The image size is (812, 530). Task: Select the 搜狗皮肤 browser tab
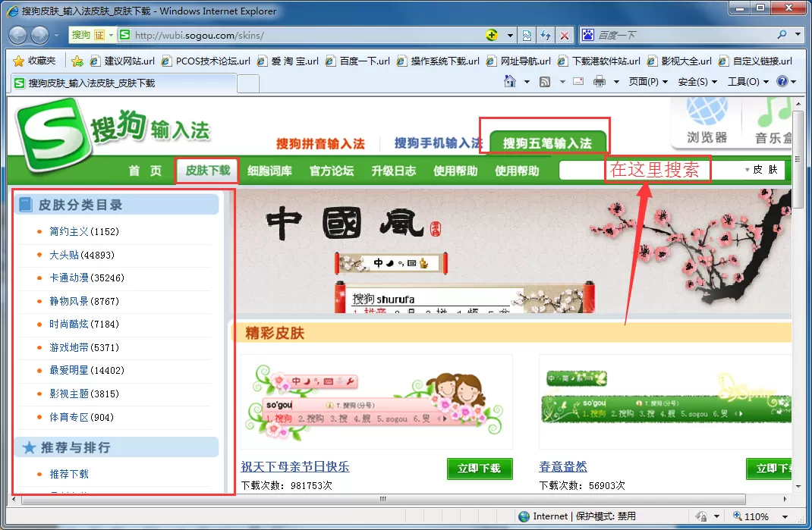(123, 83)
